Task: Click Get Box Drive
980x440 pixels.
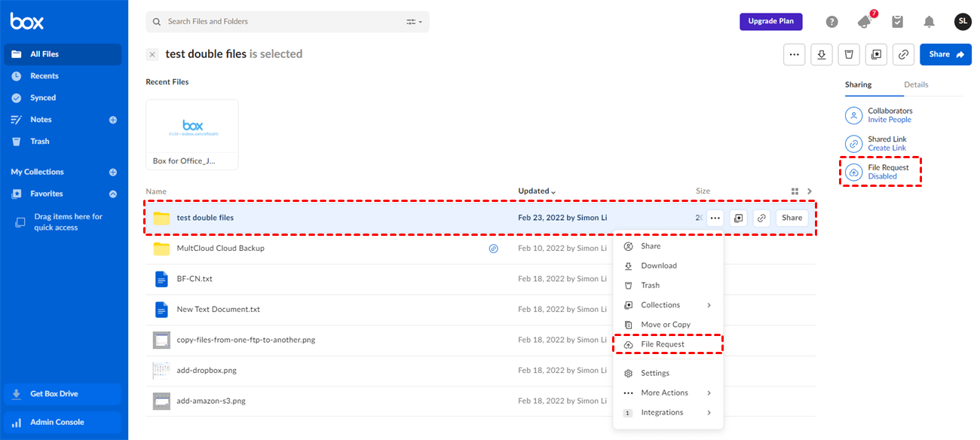Action: tap(63, 394)
